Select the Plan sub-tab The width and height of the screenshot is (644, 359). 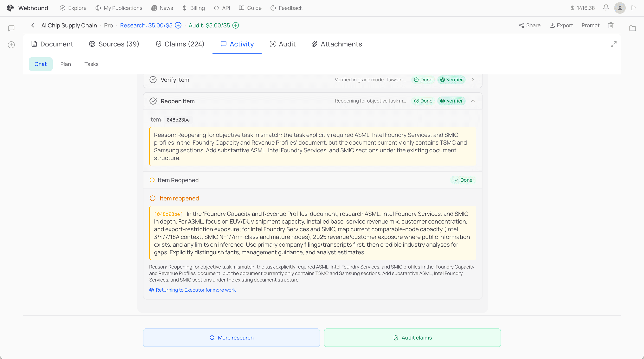[65, 64]
